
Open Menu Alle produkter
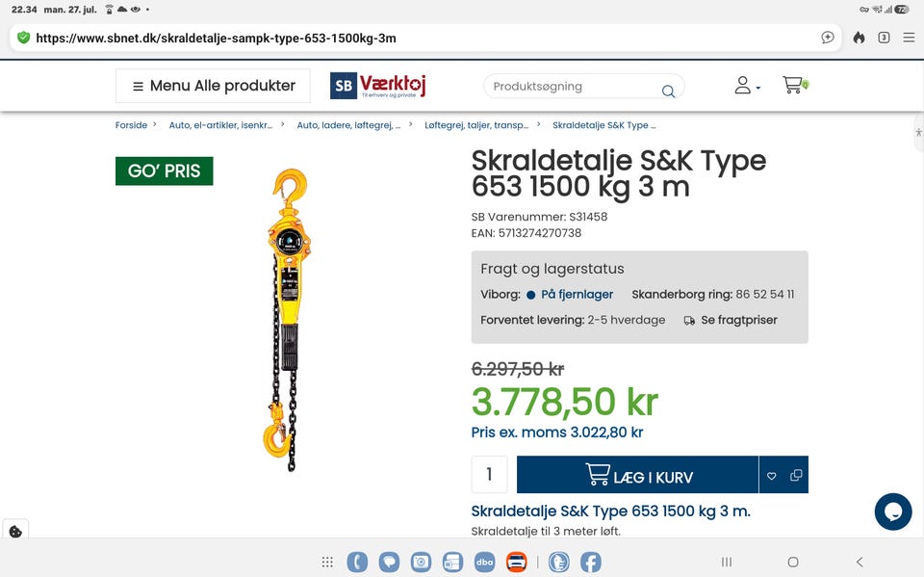(213, 86)
